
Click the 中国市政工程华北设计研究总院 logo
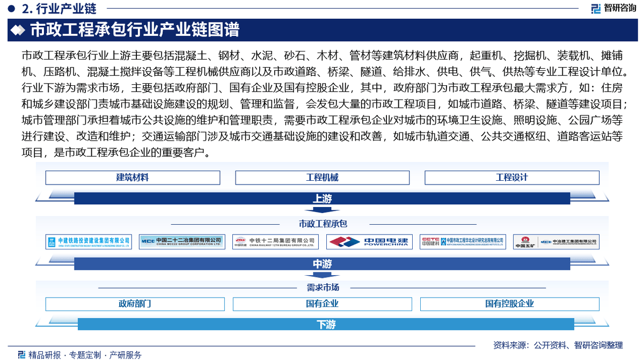tap(462, 242)
